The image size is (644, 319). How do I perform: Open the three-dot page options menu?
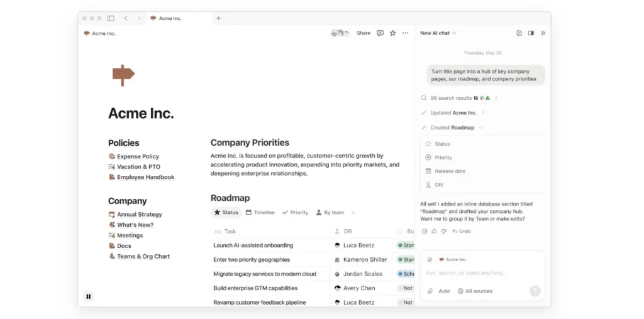coord(406,33)
